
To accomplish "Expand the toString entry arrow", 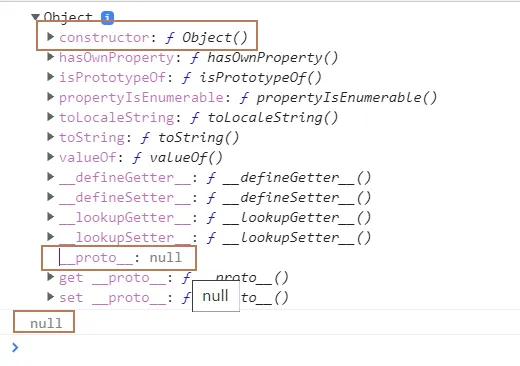I will [x=50, y=137].
